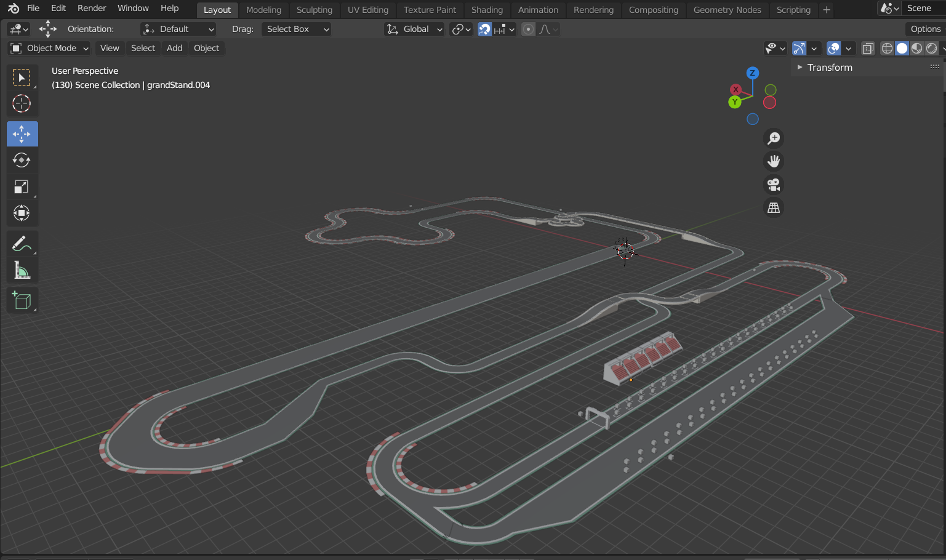Open the Render menu
946x560 pixels.
click(92, 8)
